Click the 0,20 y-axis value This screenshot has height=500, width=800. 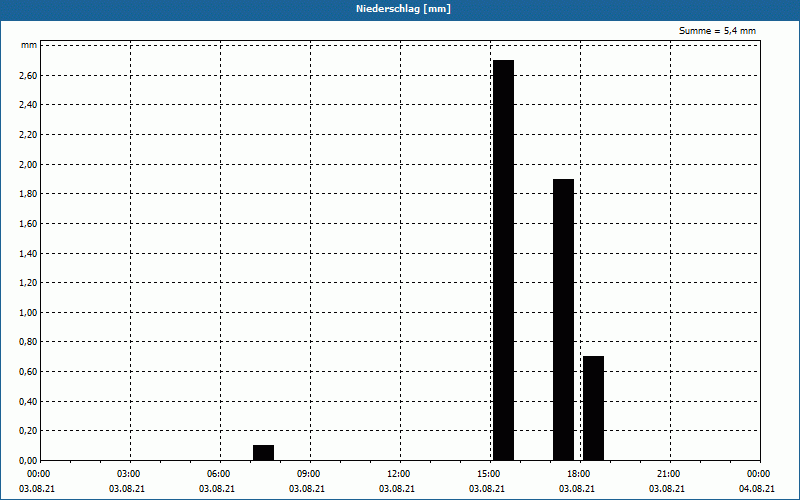click(x=28, y=431)
